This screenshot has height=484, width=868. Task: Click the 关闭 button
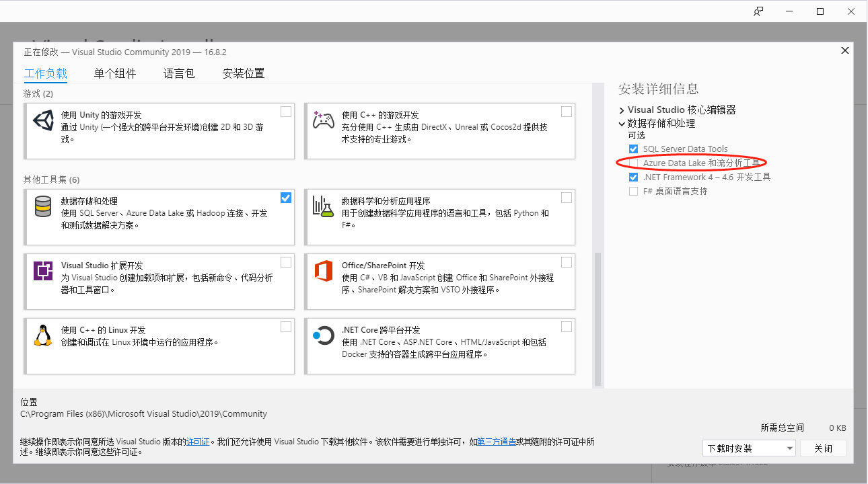coord(823,448)
